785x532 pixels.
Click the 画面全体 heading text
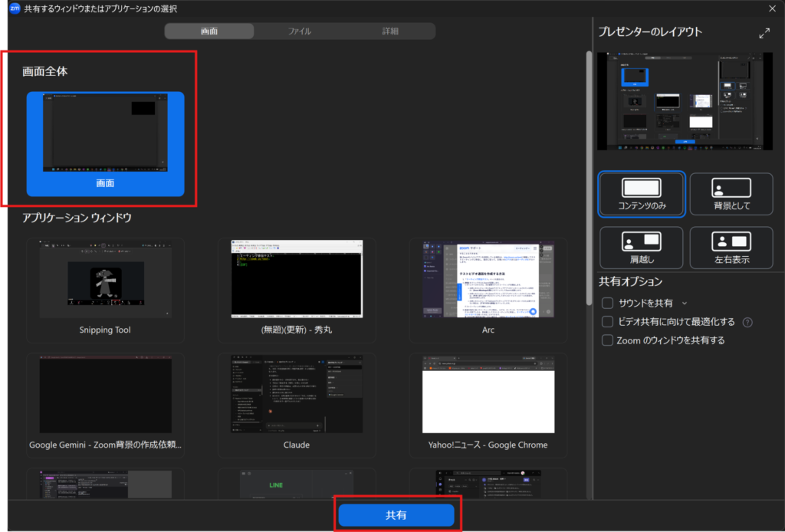pyautogui.click(x=45, y=71)
